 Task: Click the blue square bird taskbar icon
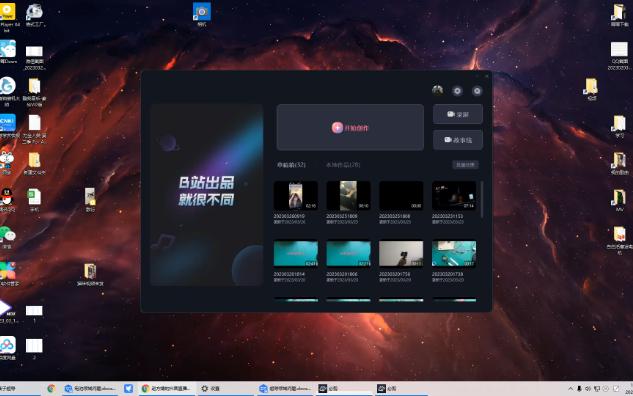pyautogui.click(x=128, y=388)
